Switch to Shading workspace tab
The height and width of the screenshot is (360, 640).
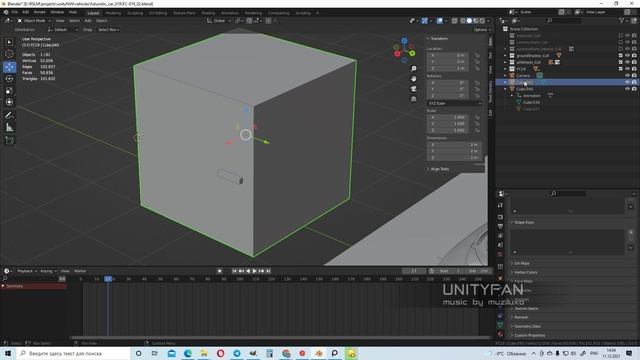208,13
